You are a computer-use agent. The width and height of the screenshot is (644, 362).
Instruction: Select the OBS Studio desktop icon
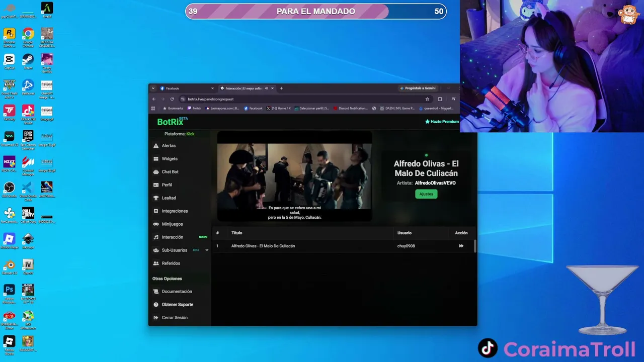click(x=9, y=190)
